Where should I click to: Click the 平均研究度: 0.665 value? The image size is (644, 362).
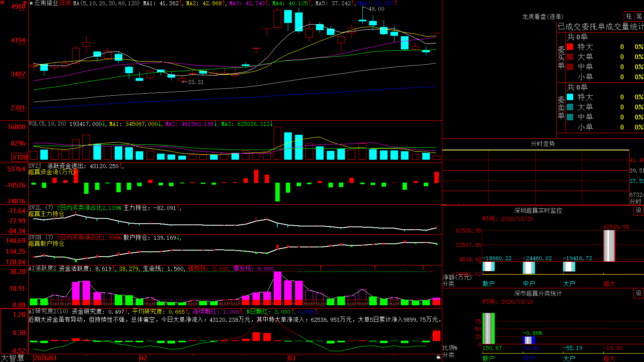tap(159, 311)
